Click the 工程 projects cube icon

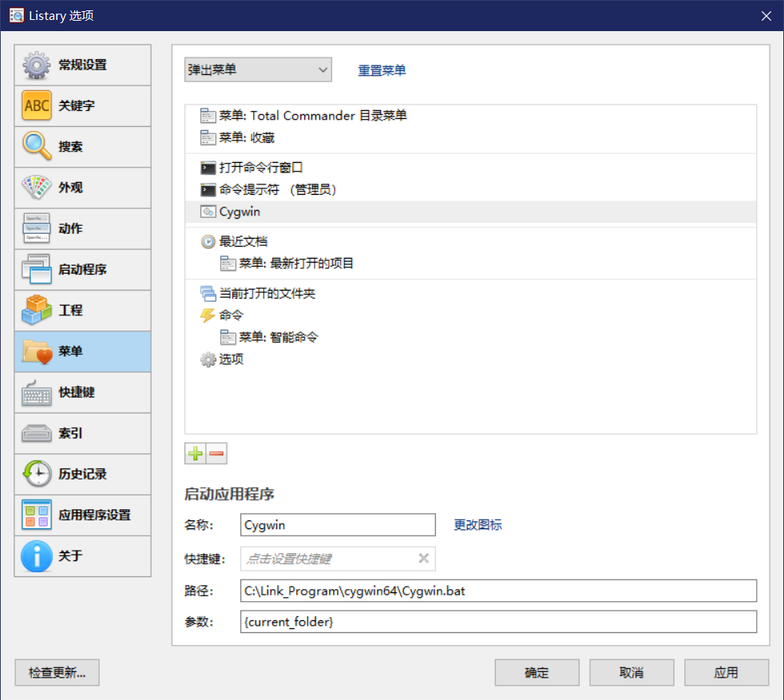34,310
